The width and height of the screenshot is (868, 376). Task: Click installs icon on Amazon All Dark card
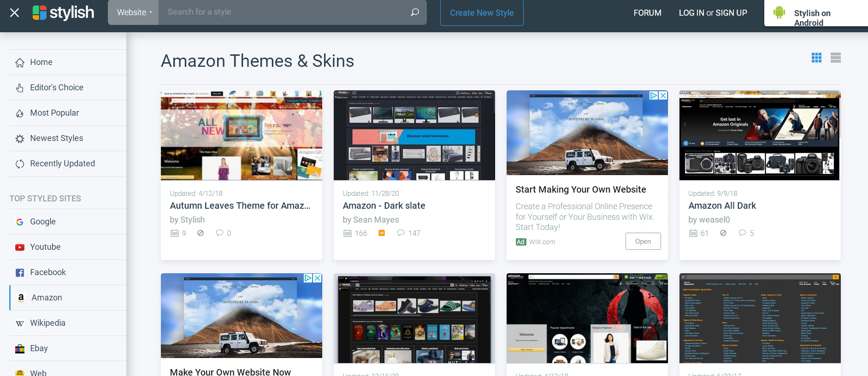pyautogui.click(x=693, y=233)
